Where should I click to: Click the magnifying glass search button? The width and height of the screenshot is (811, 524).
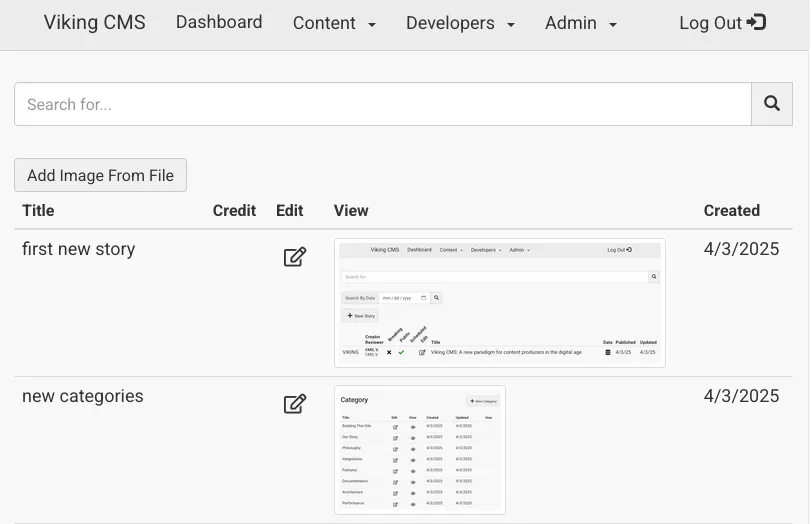(771, 104)
